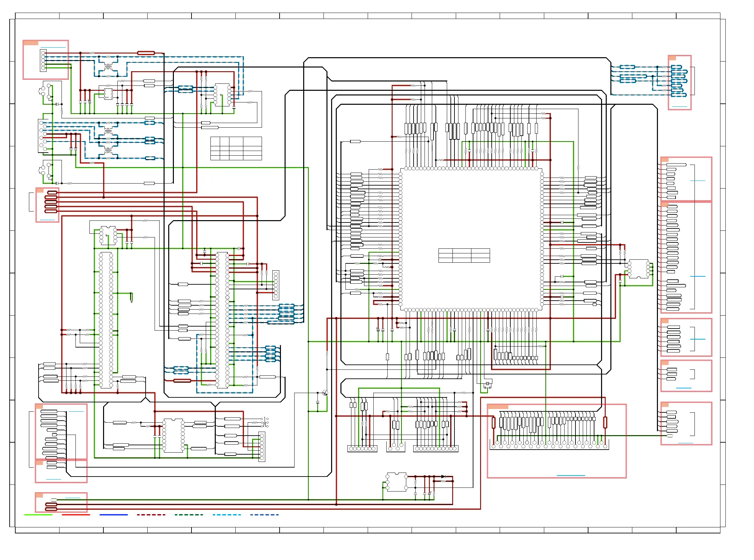The height and width of the screenshot is (560, 754).
Task: Click the left pink box with five red pads
Action: (48, 205)
